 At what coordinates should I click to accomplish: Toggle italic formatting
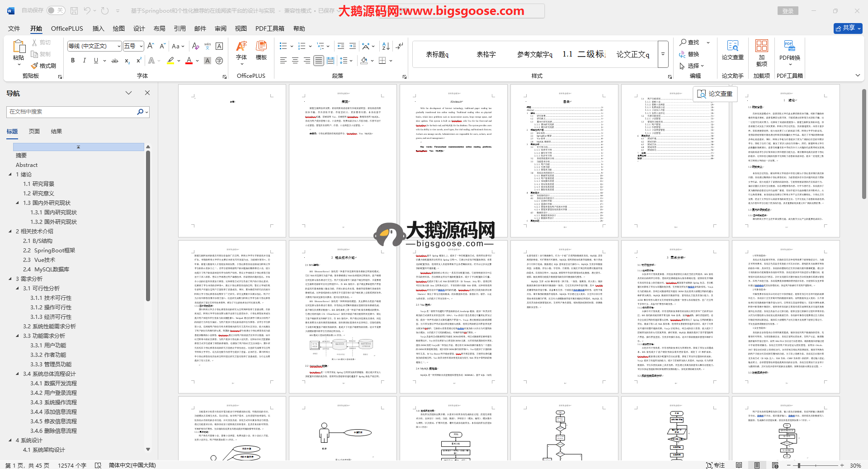pos(84,61)
